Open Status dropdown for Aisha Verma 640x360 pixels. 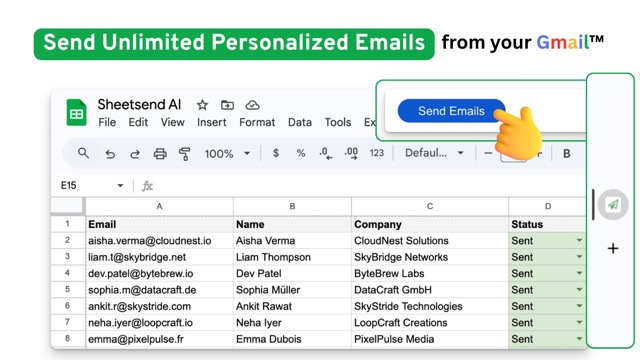coord(579,240)
